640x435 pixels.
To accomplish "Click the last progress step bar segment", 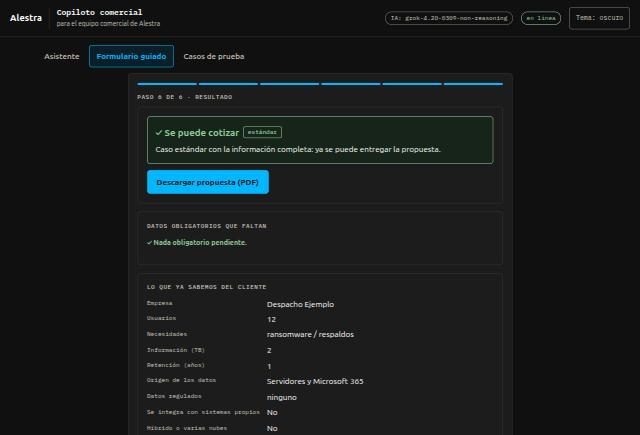I will click(x=473, y=84).
